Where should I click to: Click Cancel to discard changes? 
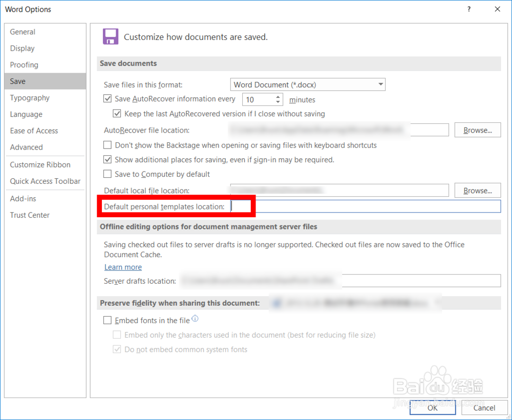coord(484,408)
